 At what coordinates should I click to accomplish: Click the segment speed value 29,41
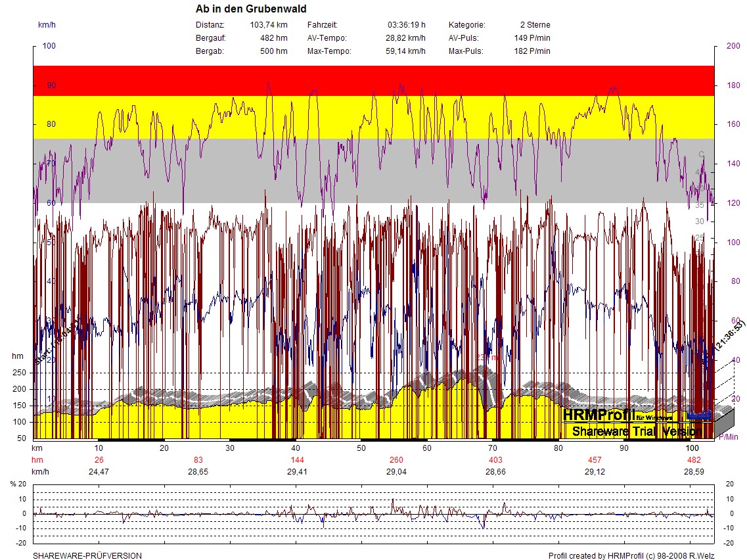(x=298, y=472)
